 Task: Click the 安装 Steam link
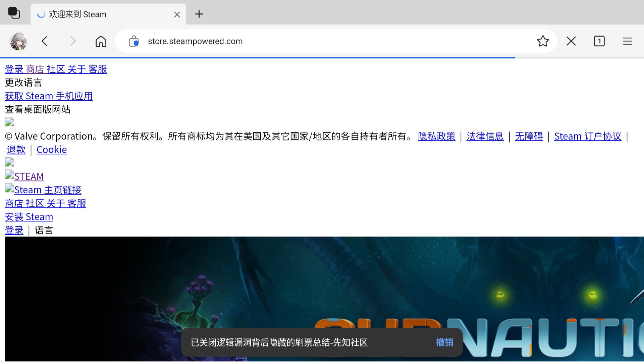pos(29,217)
